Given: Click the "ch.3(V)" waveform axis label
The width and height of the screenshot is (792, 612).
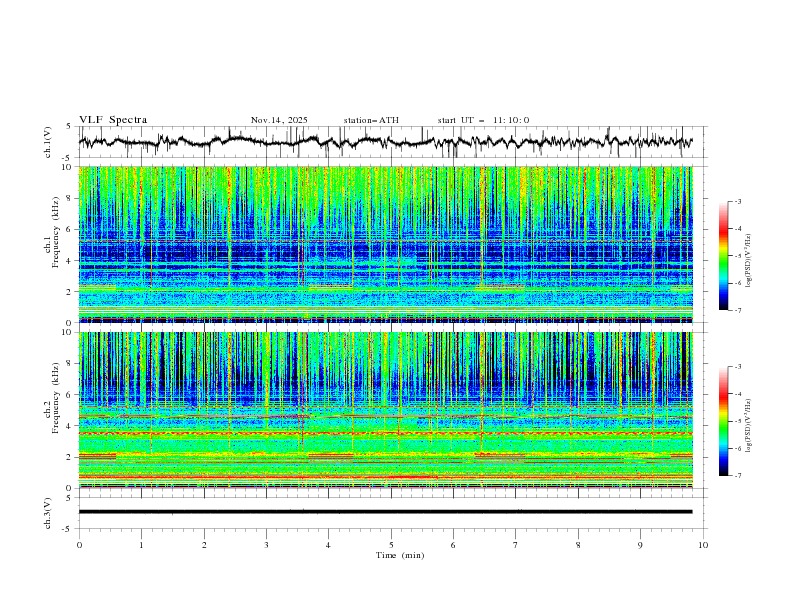Looking at the screenshot, I should coord(48,513).
